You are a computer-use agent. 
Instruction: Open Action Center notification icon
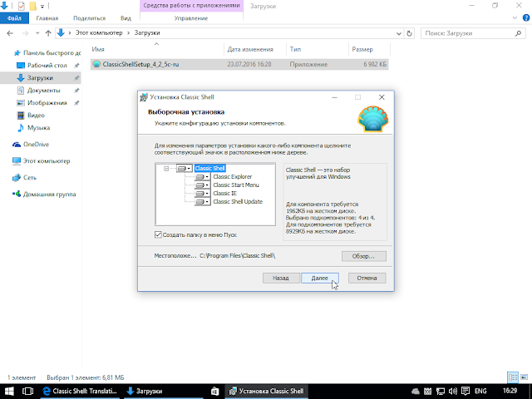point(465,392)
